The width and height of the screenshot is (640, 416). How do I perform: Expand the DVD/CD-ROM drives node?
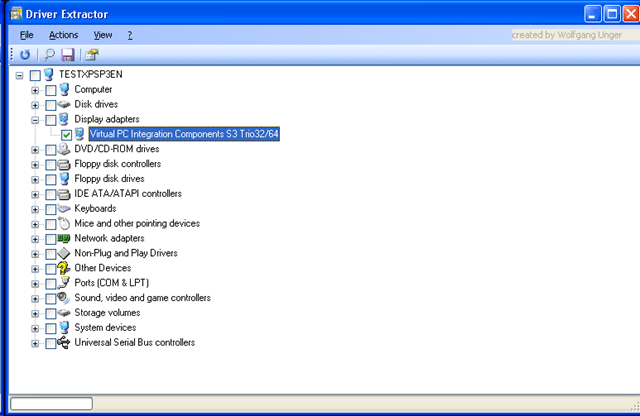point(36,150)
